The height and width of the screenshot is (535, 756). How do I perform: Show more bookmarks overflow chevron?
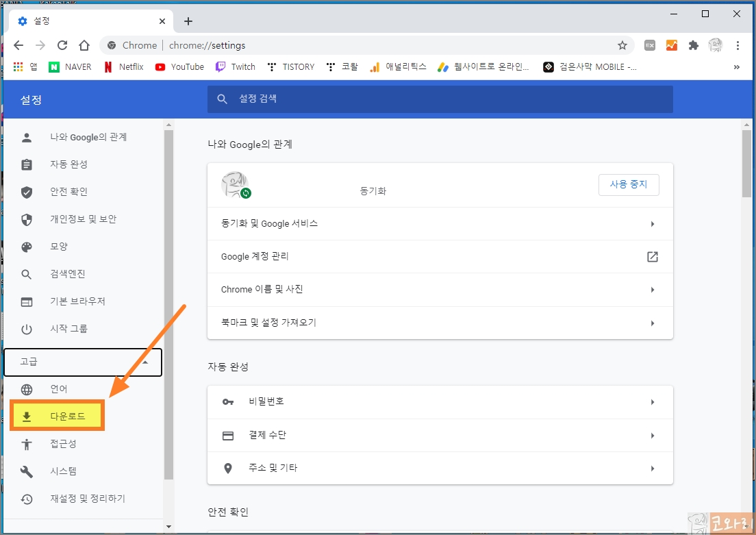click(736, 67)
